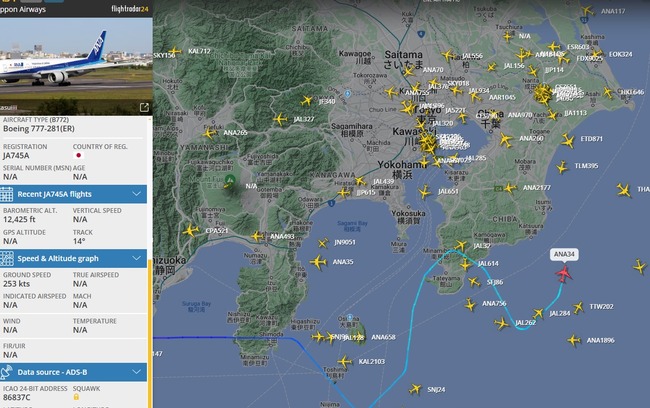Select the JN9051 aircraft icon
The height and width of the screenshot is (408, 650).
point(323,243)
